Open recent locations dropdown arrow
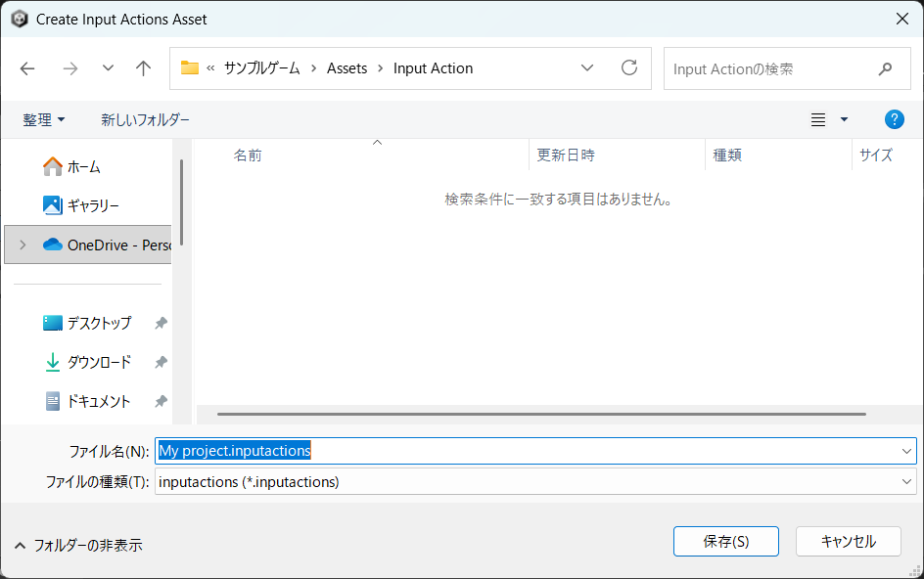Screen dimensions: 924x579 click(x=108, y=68)
